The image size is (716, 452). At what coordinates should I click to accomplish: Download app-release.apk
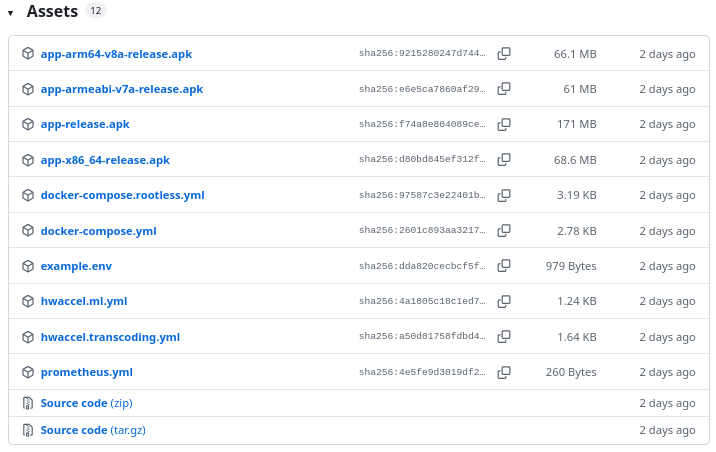[x=85, y=124]
